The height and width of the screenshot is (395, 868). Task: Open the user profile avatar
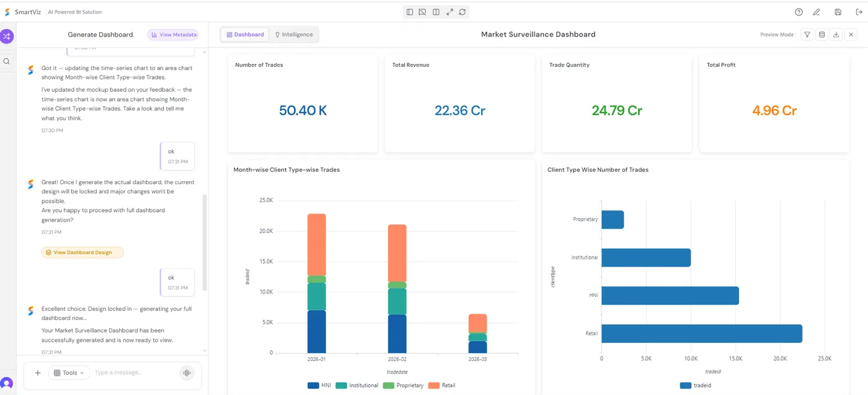[6, 383]
